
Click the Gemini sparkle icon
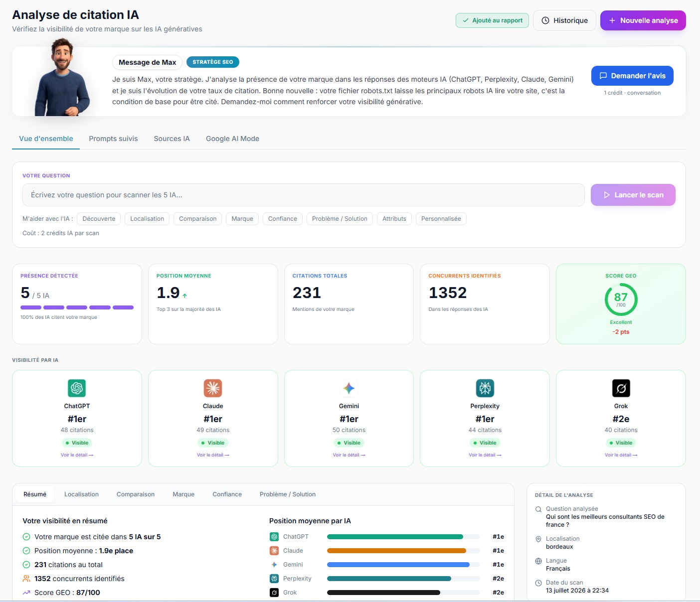(349, 388)
